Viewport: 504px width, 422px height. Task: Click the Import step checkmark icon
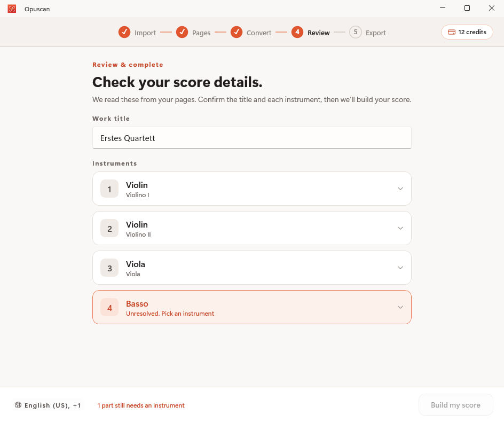point(124,32)
